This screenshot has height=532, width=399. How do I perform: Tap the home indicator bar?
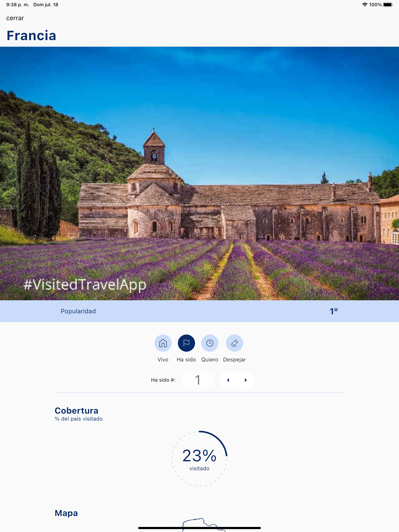click(199, 528)
